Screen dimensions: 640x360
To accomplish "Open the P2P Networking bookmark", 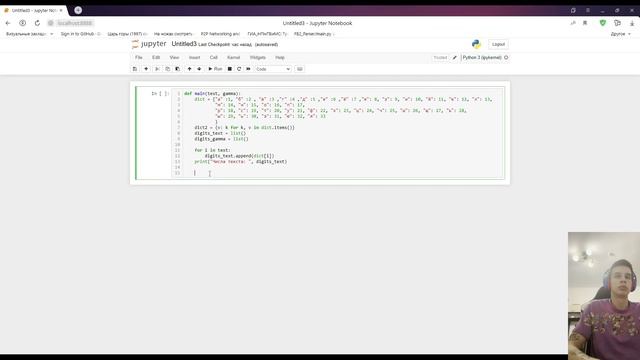I will click(220, 34).
